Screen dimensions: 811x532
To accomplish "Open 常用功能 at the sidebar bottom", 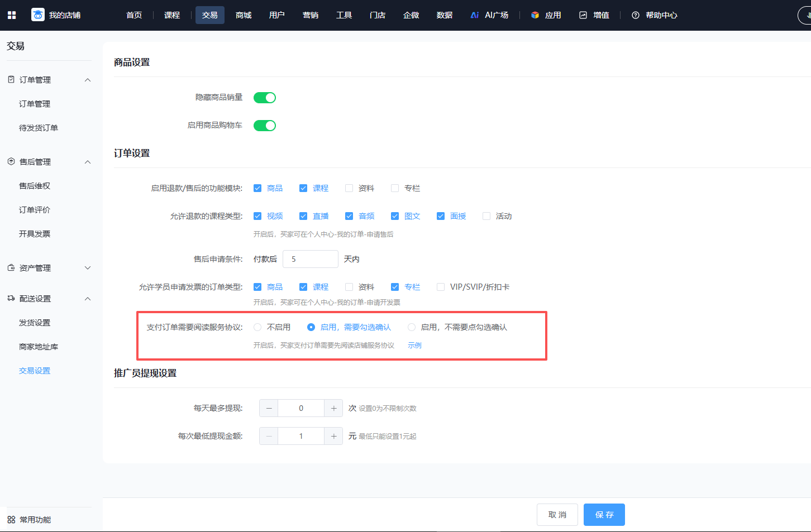I will [x=29, y=520].
